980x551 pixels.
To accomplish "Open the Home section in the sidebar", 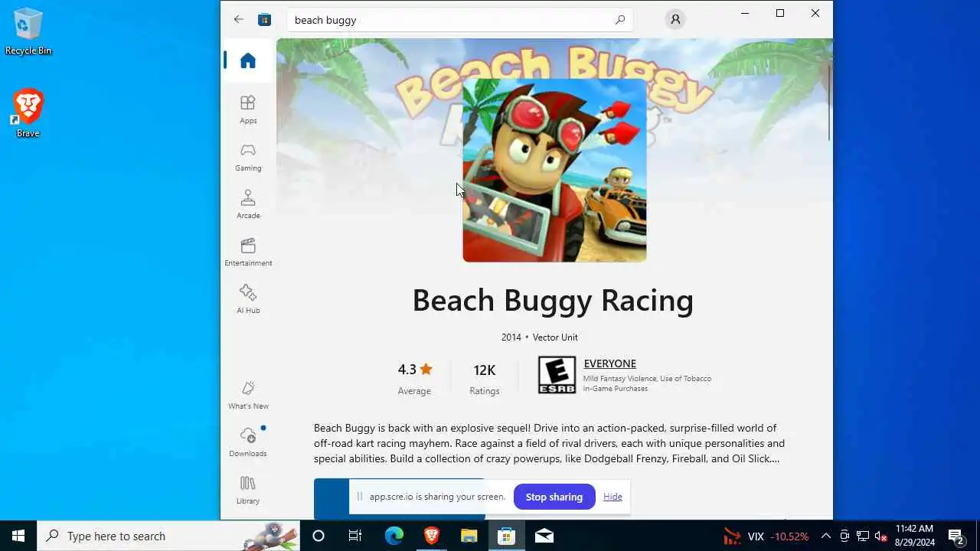I will pyautogui.click(x=248, y=60).
